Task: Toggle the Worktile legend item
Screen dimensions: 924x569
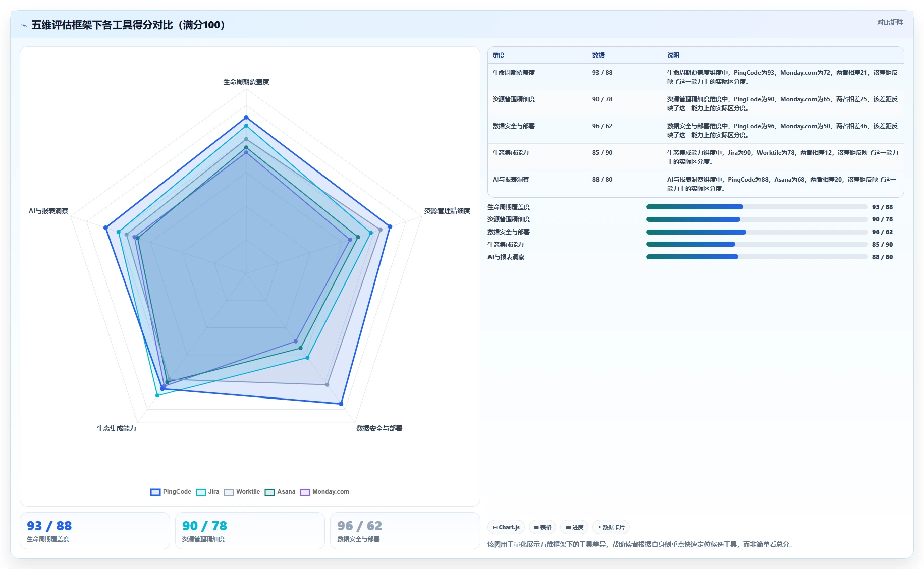Action: pyautogui.click(x=242, y=492)
